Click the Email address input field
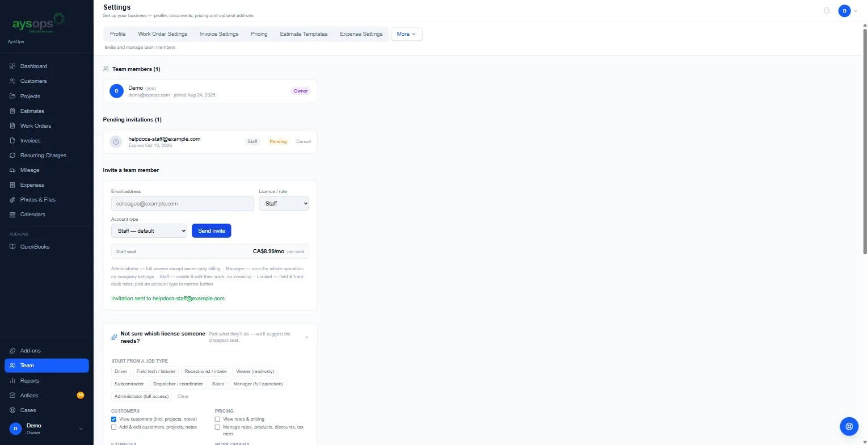 pyautogui.click(x=183, y=204)
